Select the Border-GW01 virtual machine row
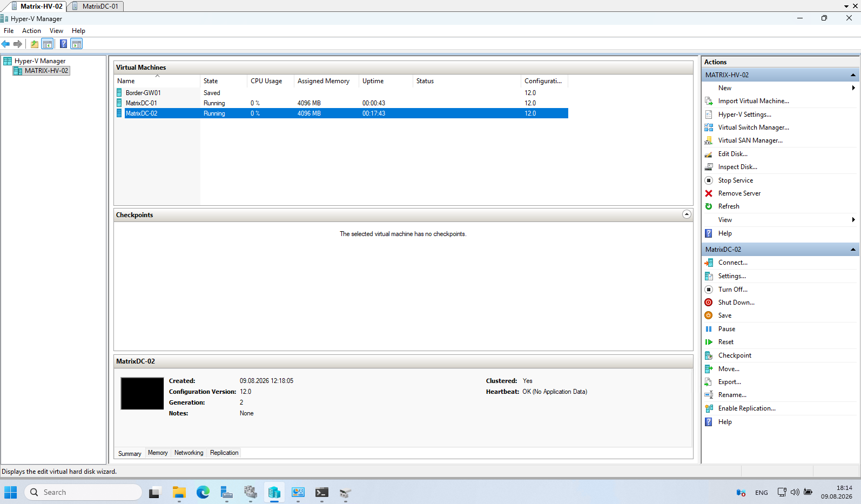The height and width of the screenshot is (504, 861). point(341,93)
